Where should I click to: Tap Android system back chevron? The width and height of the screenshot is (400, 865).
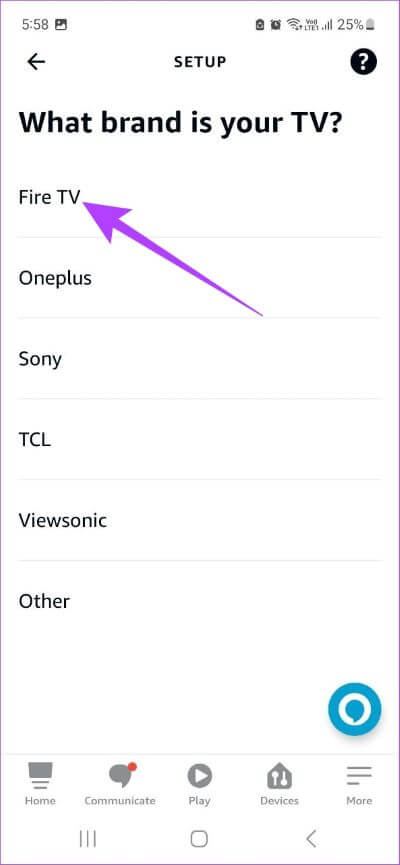coord(311,839)
